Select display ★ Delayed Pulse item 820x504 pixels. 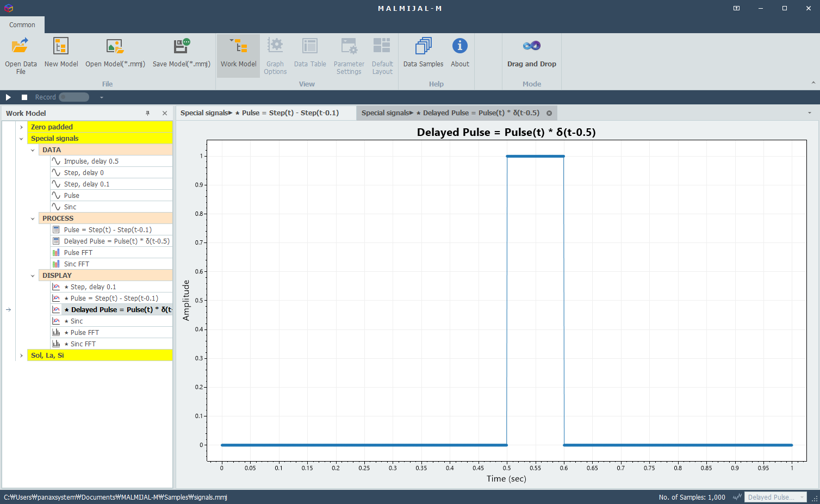coord(111,310)
